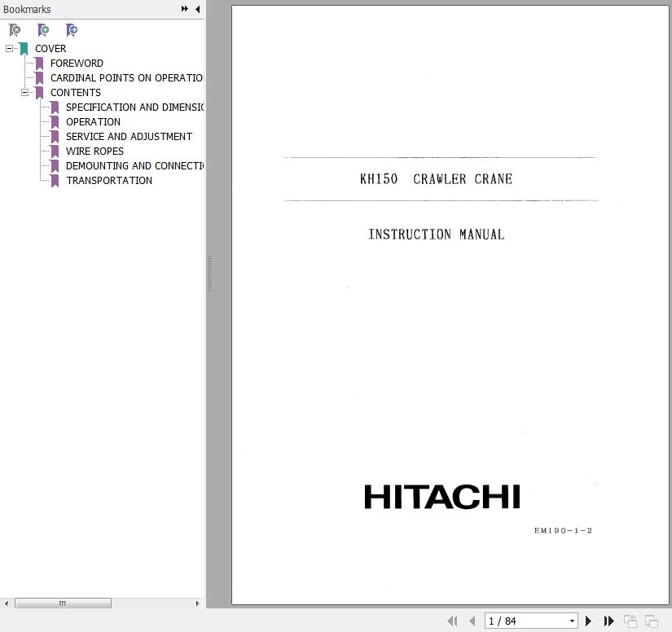Collapse the COVER bookmark tree node
The width and height of the screenshot is (672, 632).
[x=9, y=48]
